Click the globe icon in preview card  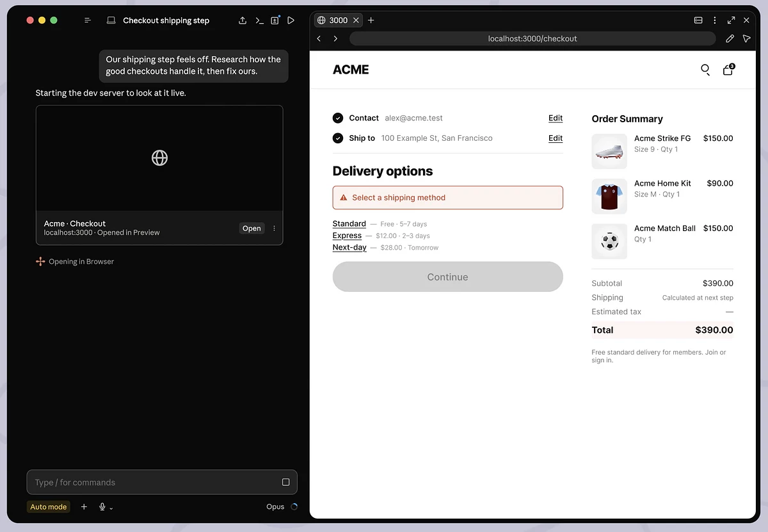(x=159, y=157)
